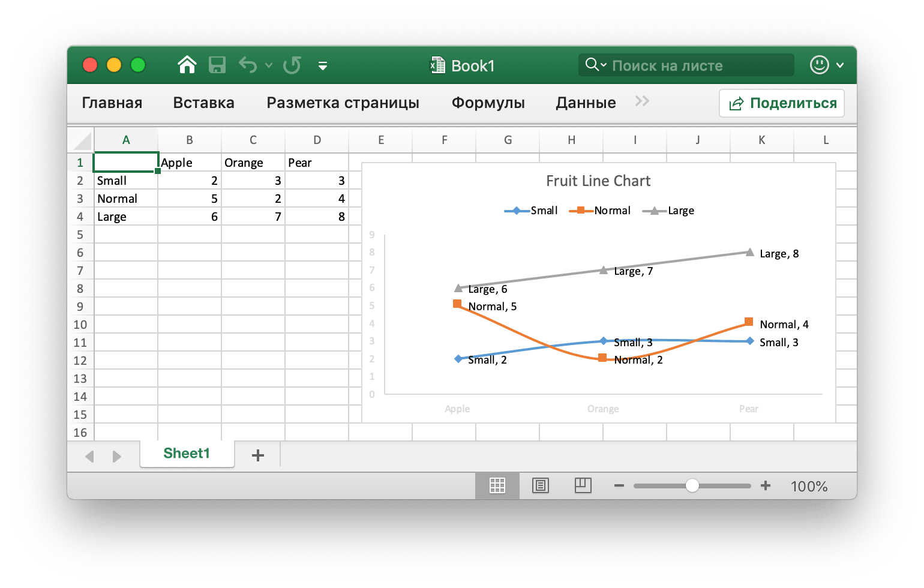Screen dimensions: 924x588
Task: Open the Вставка ribbon tab
Action: coord(204,103)
